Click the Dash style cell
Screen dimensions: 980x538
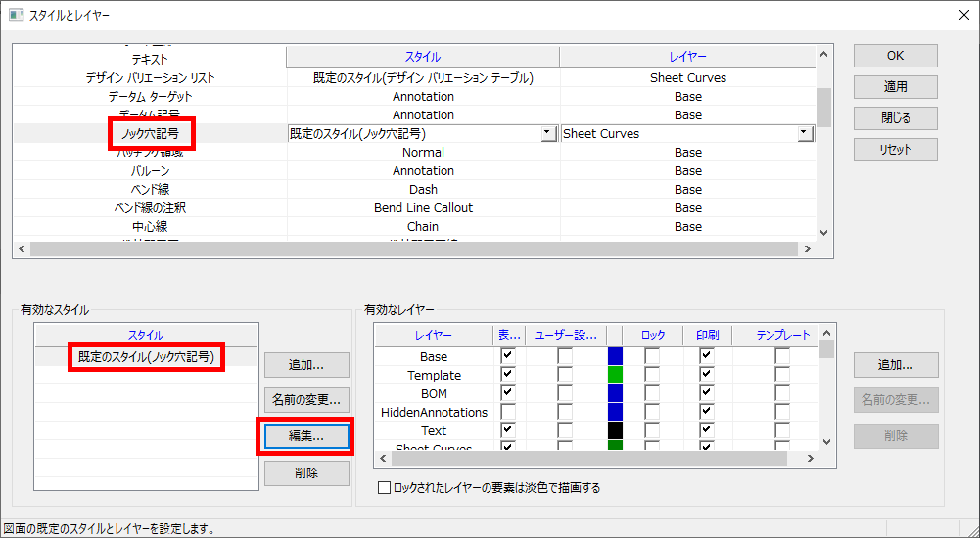(423, 189)
